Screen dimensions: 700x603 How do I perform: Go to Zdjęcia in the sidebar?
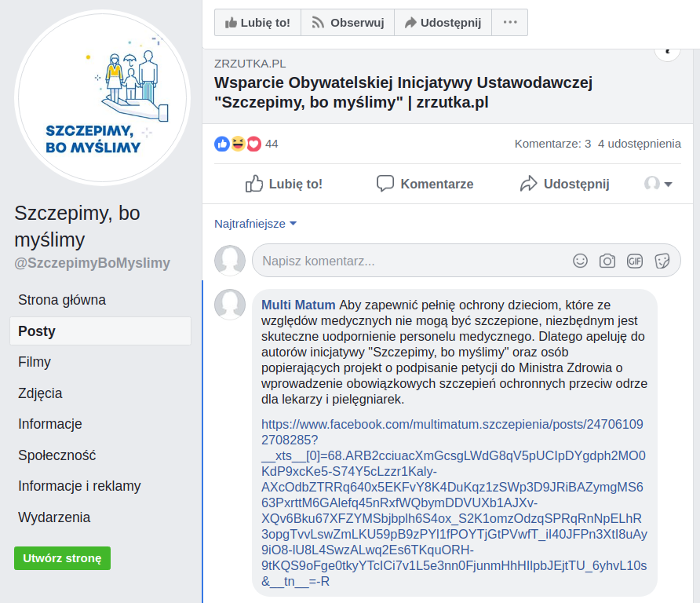tap(40, 393)
